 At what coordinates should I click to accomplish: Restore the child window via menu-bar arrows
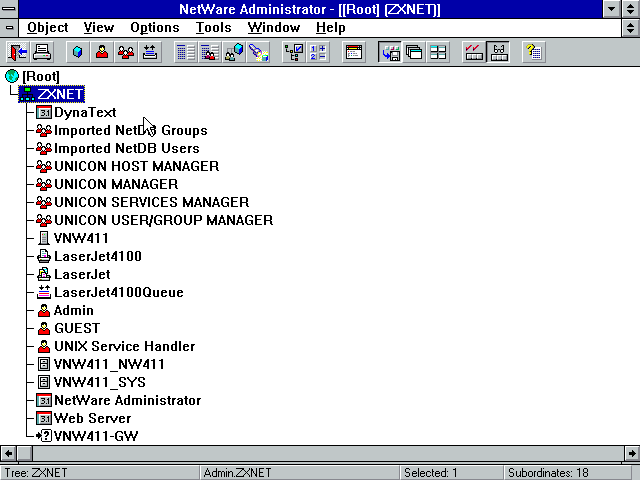[631, 28]
